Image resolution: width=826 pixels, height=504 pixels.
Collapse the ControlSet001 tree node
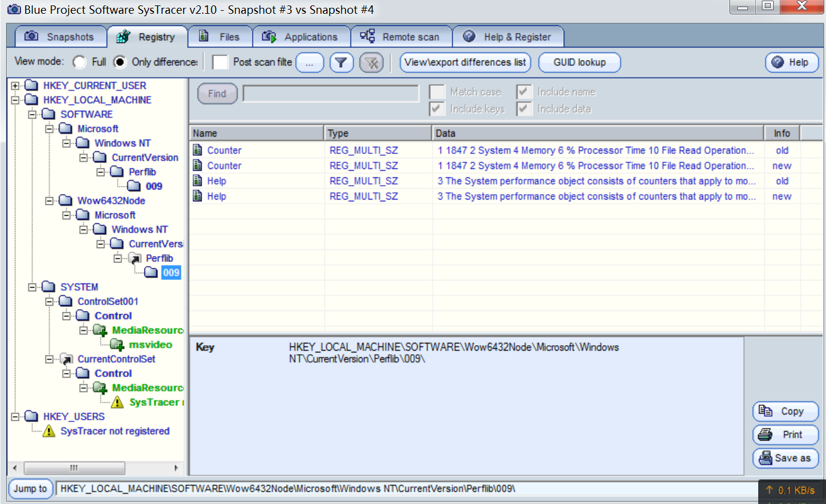[x=50, y=301]
